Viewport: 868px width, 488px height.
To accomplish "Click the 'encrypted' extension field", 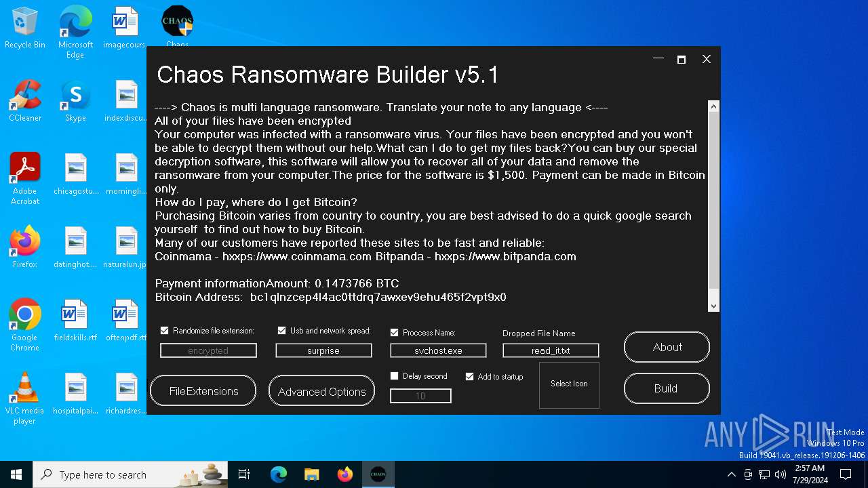I will coord(208,350).
